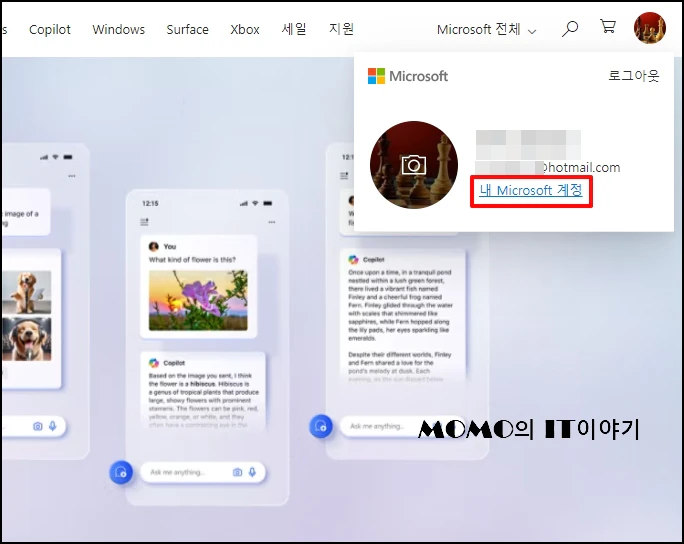Open the 지원 menu item
This screenshot has height=544, width=684.
(x=341, y=29)
